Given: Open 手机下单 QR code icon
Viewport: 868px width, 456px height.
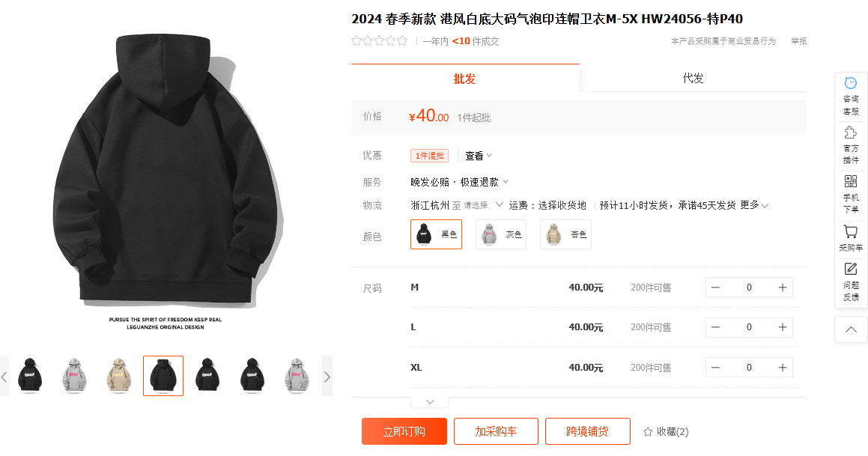Looking at the screenshot, I should [850, 181].
